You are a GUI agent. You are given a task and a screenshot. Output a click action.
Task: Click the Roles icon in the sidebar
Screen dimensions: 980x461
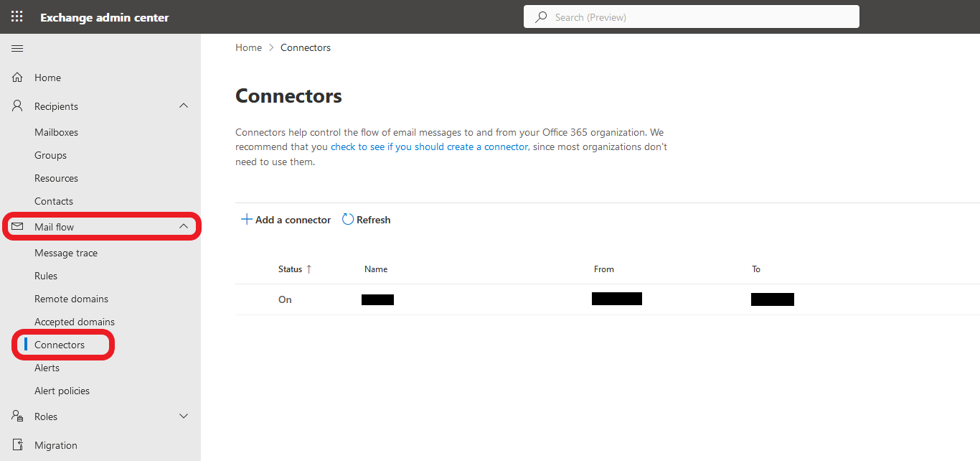[x=17, y=416]
